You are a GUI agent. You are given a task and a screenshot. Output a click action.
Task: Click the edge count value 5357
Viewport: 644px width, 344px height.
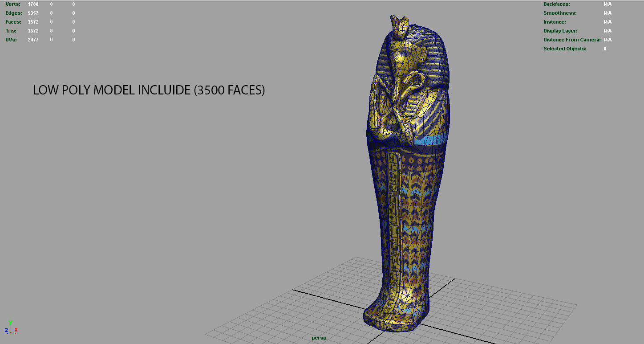[33, 13]
